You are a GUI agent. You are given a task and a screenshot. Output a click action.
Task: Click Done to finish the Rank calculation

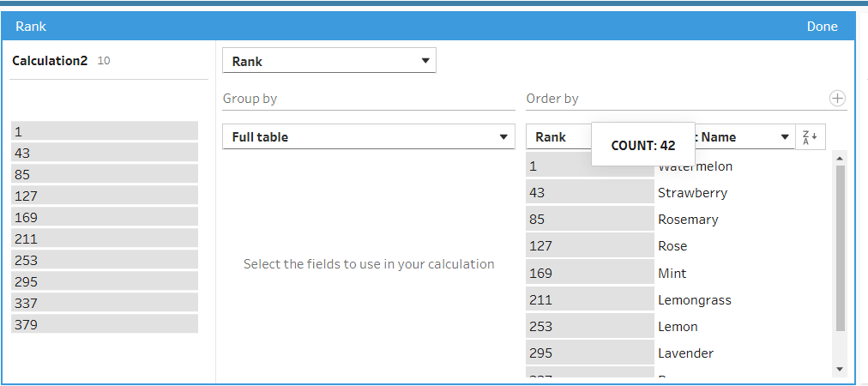[x=822, y=27]
